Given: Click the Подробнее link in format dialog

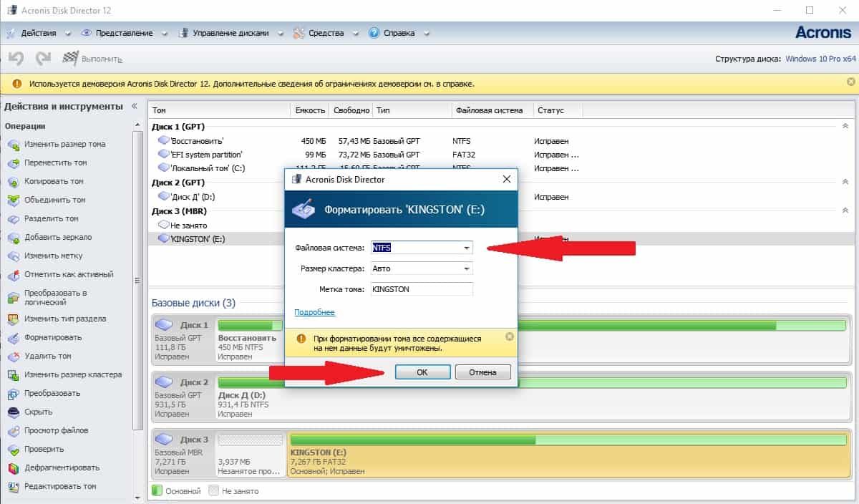Looking at the screenshot, I should pos(314,312).
